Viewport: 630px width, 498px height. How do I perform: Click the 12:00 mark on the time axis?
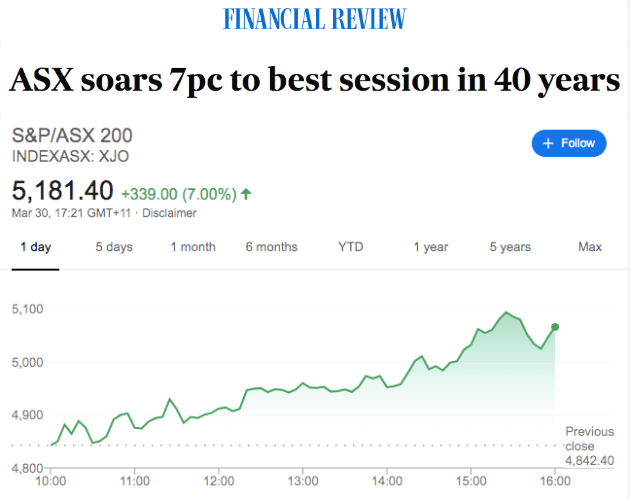(219, 481)
